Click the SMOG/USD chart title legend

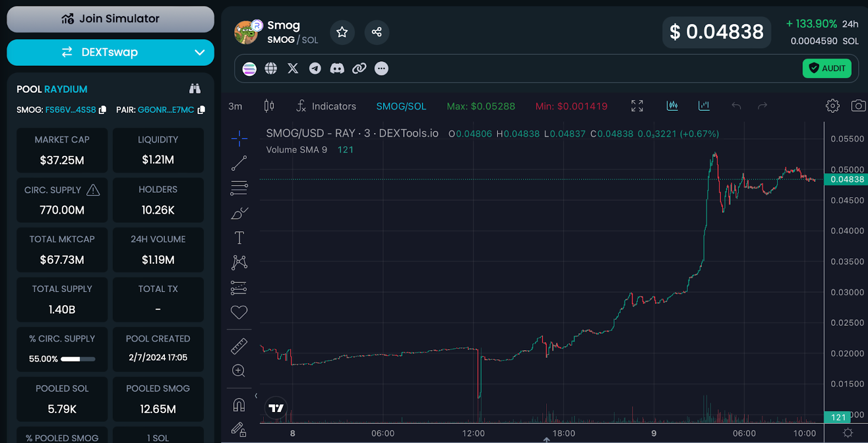click(352, 134)
